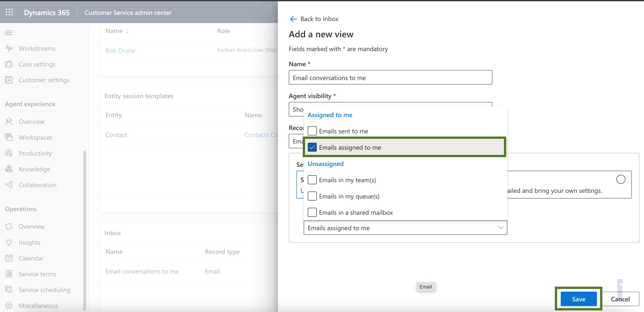Click the sidebar vertical scrollbar
This screenshot has width=644, height=312.
pyautogui.click(x=85, y=230)
